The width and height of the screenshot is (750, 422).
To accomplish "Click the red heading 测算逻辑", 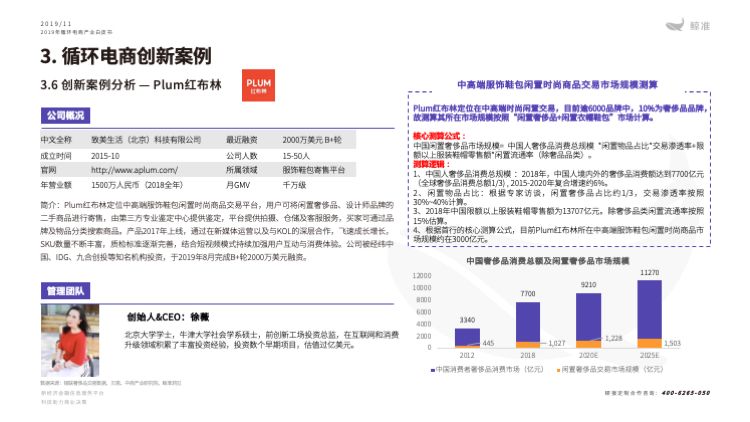I will point(430,164).
